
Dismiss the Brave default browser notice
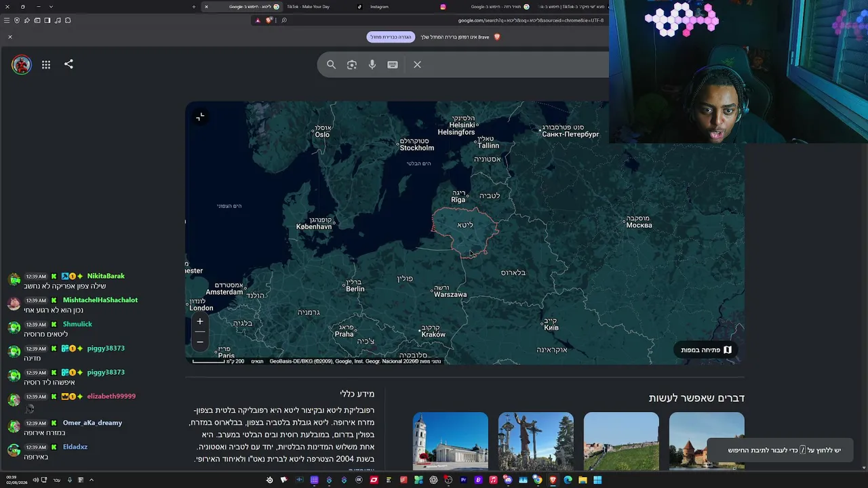pos(10,37)
